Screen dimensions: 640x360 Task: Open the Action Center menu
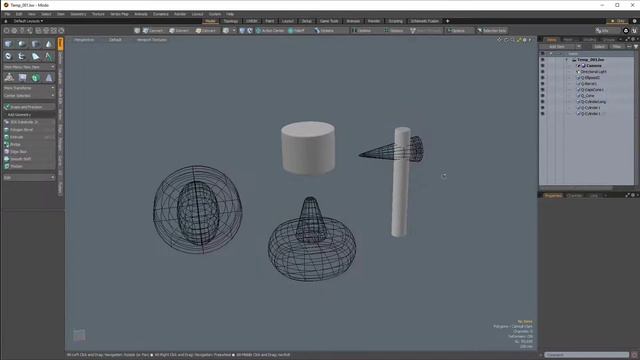pyautogui.click(x=270, y=31)
